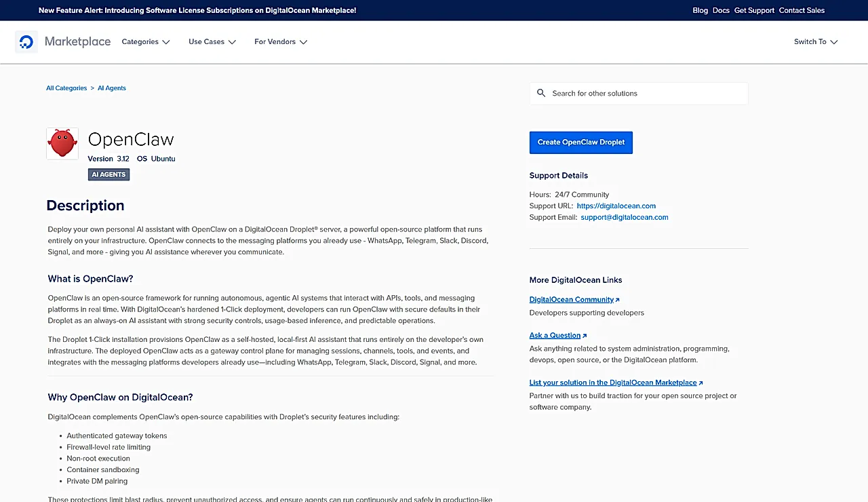Click the New Feature Alert banner text
The height and width of the screenshot is (502, 868).
click(x=197, y=10)
